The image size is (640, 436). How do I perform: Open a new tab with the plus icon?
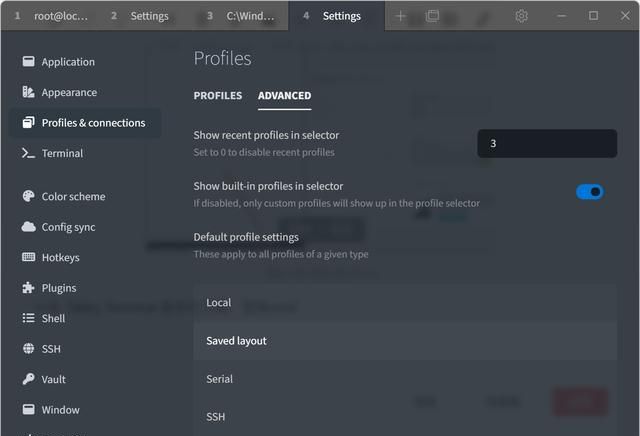(400, 16)
